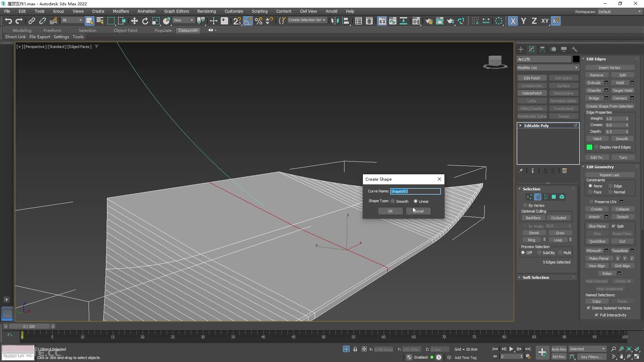Screen dimensions: 644x362
Task: Click the Target Weld button
Action: [x=622, y=90]
